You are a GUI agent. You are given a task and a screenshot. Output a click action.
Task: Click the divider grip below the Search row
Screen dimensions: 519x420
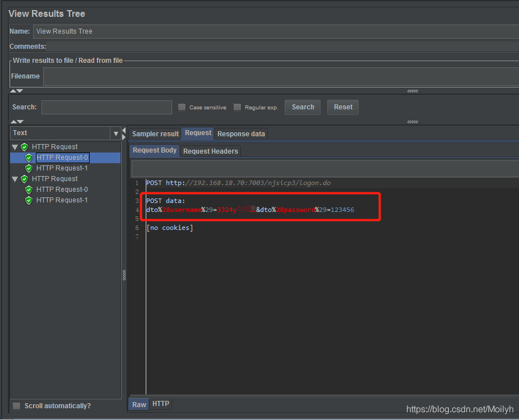click(x=413, y=122)
